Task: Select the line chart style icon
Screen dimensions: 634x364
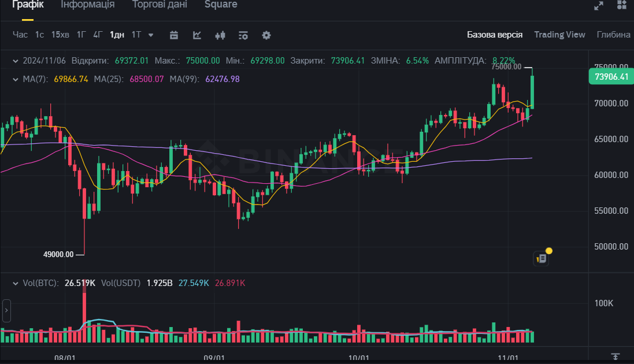Action: tap(196, 35)
